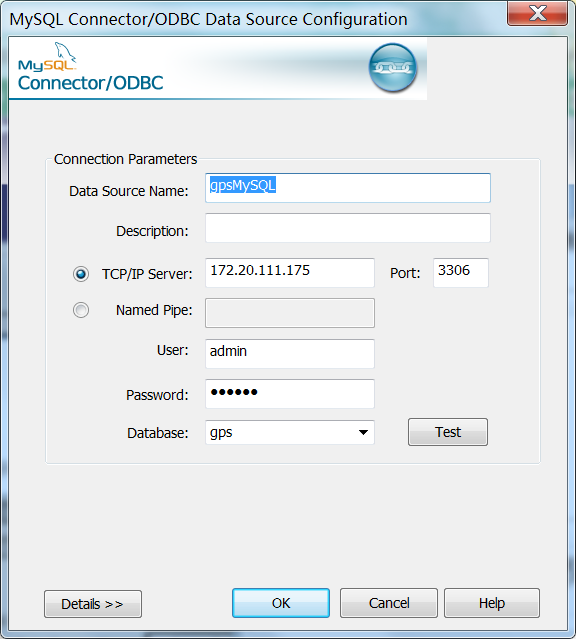Click the Connection Parameters group label
Screen dimensions: 576x639
pos(126,159)
